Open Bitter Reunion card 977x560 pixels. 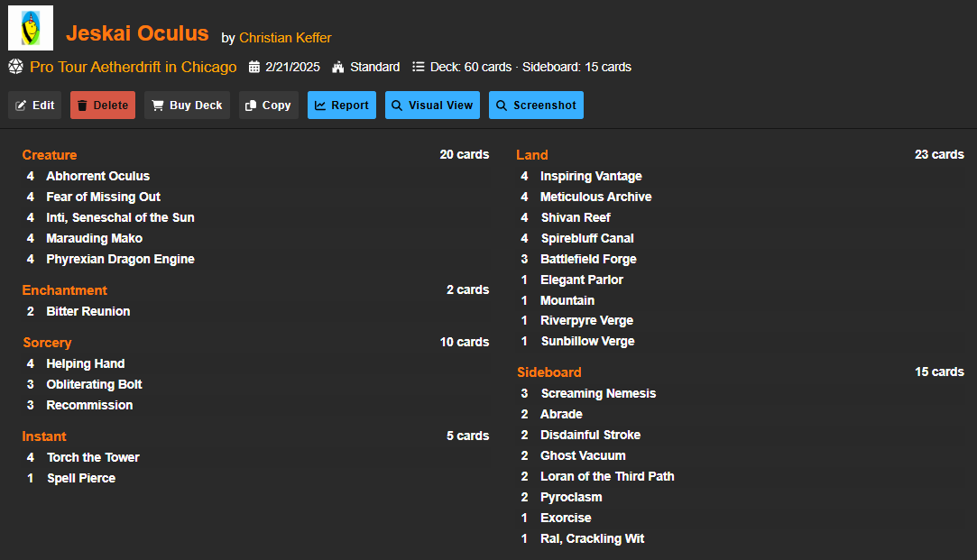[x=88, y=311]
